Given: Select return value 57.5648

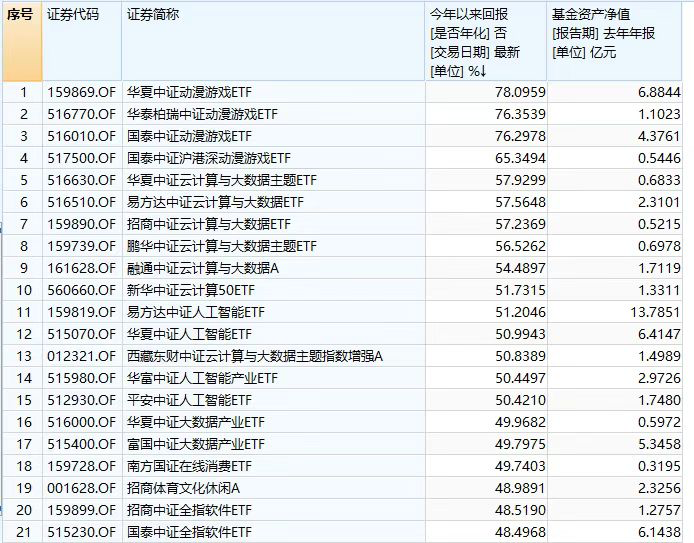Looking at the screenshot, I should [520, 202].
